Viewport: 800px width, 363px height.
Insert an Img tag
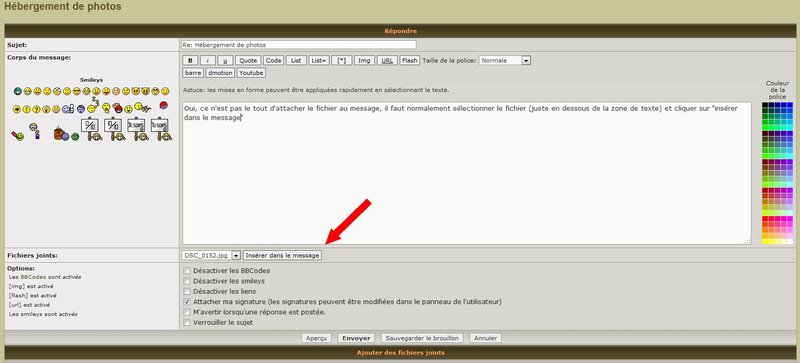point(364,60)
